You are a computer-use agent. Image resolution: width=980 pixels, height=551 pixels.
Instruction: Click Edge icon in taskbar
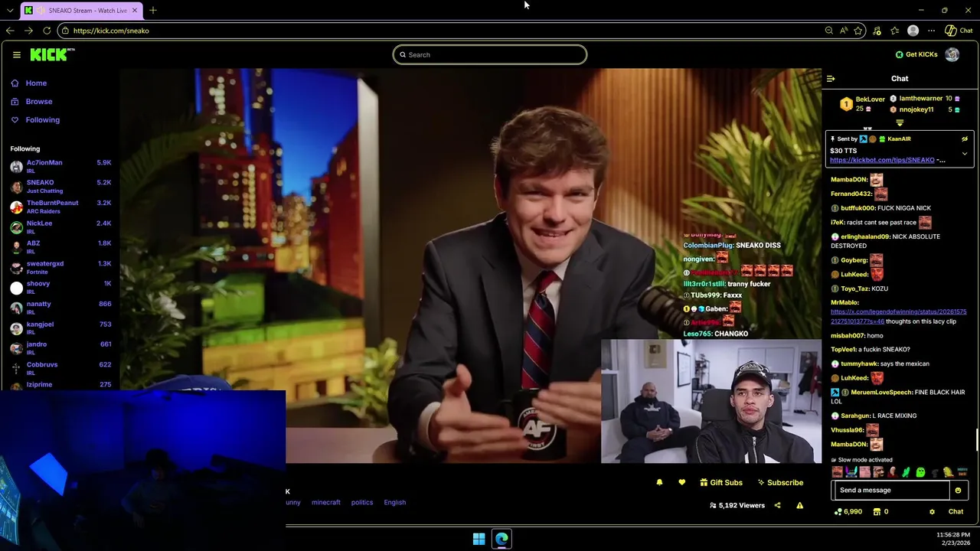coord(501,539)
